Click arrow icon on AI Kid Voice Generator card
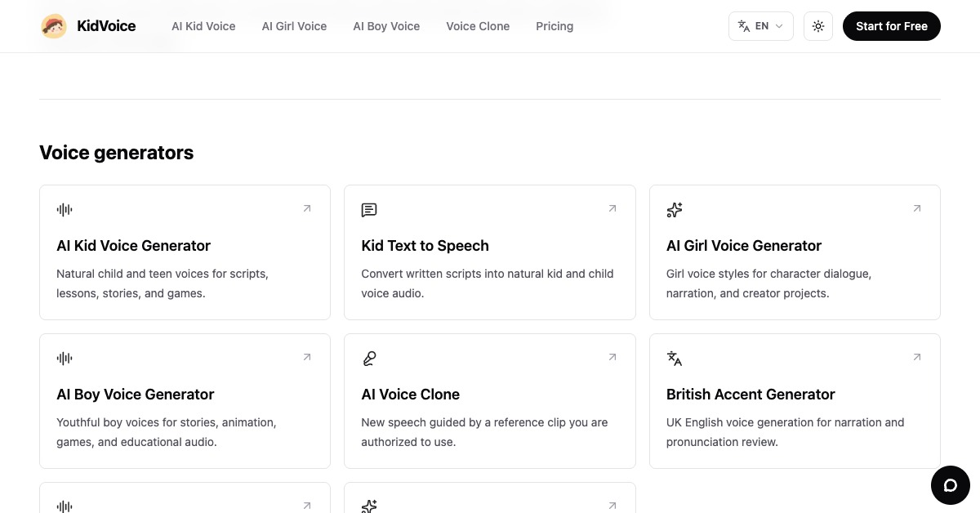The height and width of the screenshot is (513, 980). point(307,208)
